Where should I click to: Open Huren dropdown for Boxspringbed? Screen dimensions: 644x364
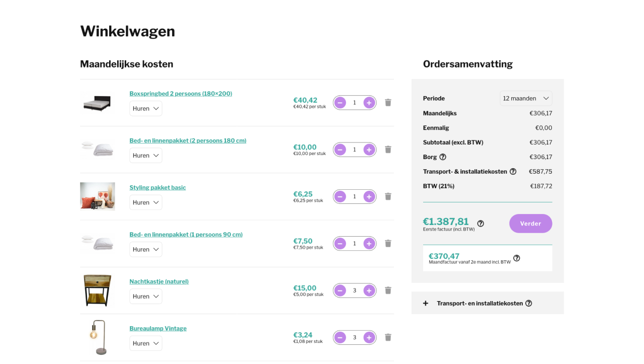coord(146,109)
